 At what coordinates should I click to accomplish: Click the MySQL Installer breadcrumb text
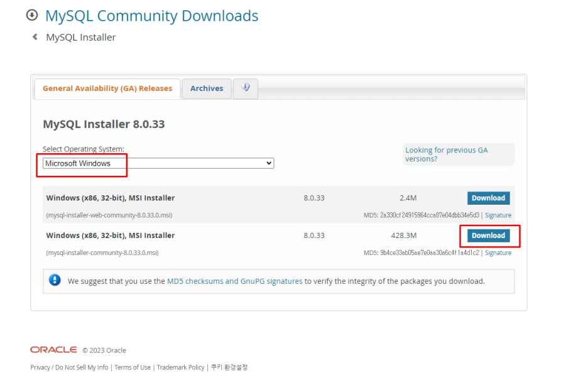pyautogui.click(x=81, y=38)
